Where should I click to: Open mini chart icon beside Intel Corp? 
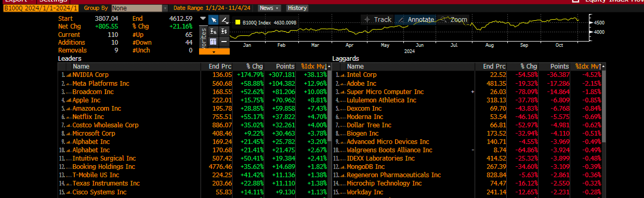(343, 75)
